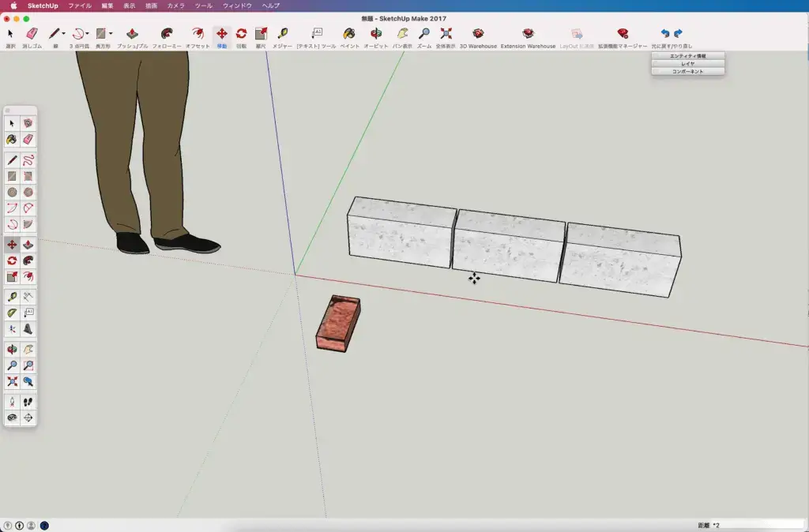The height and width of the screenshot is (532, 809).
Task: Activate the Freehand squiggle tool
Action: coord(28,160)
